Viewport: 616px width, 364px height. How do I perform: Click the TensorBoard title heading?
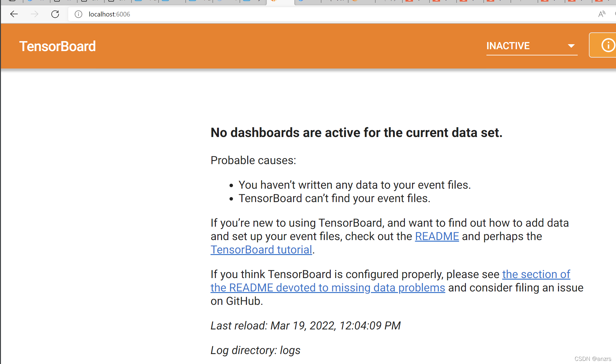[57, 46]
